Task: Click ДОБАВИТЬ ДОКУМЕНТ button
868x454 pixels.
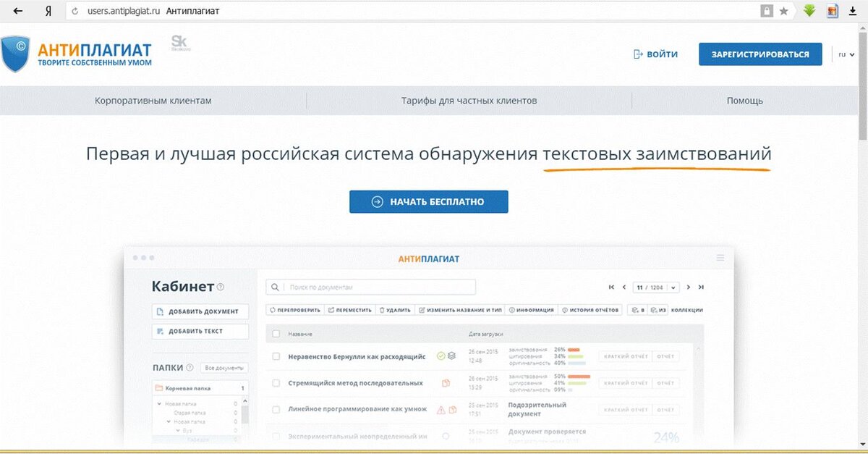Action: [x=201, y=311]
